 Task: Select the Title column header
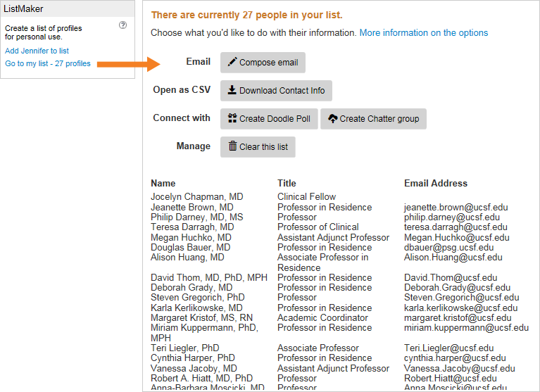[287, 183]
